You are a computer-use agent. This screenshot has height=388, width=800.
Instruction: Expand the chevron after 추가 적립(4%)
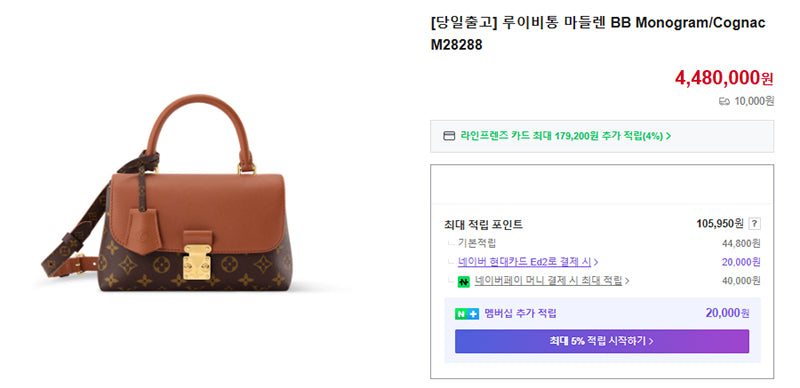pyautogui.click(x=668, y=136)
